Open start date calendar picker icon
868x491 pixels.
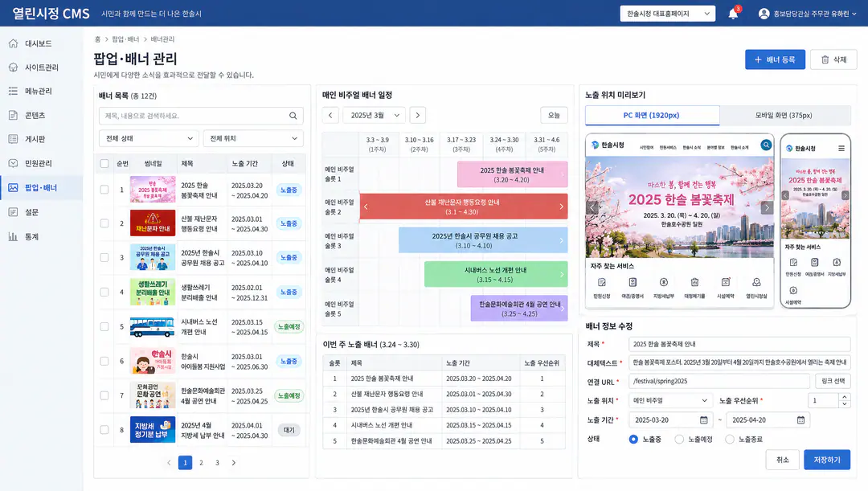click(x=703, y=420)
